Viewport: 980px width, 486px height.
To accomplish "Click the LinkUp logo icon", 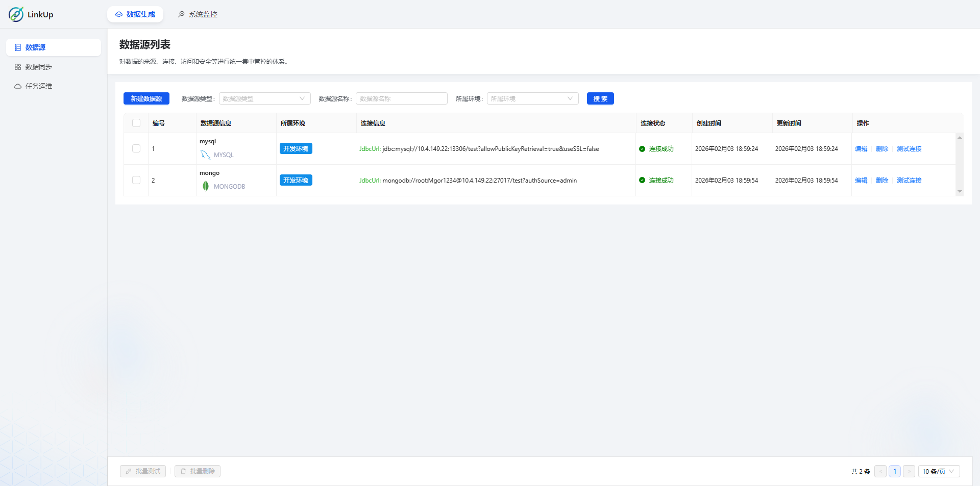I will tap(16, 14).
